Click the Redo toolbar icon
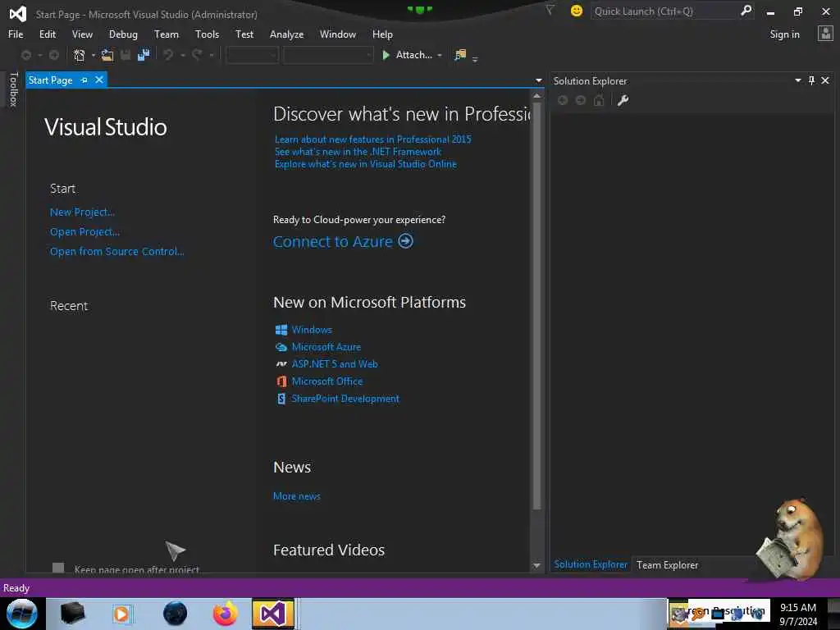 click(197, 55)
